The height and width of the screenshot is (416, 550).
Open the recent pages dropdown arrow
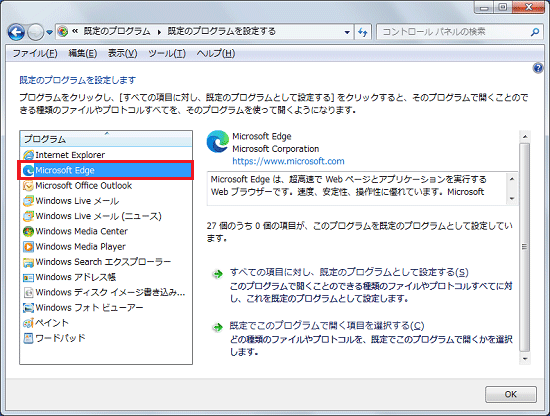tap(49, 33)
